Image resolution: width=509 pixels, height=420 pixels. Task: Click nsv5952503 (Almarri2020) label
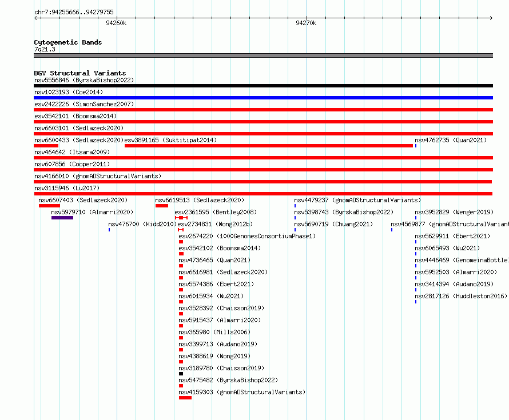(456, 272)
